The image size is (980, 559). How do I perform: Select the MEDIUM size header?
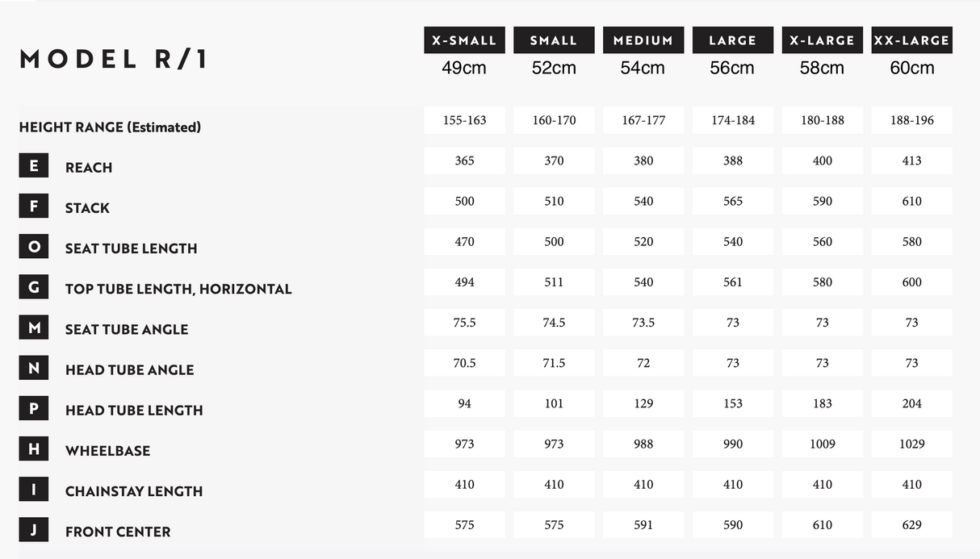tap(643, 40)
